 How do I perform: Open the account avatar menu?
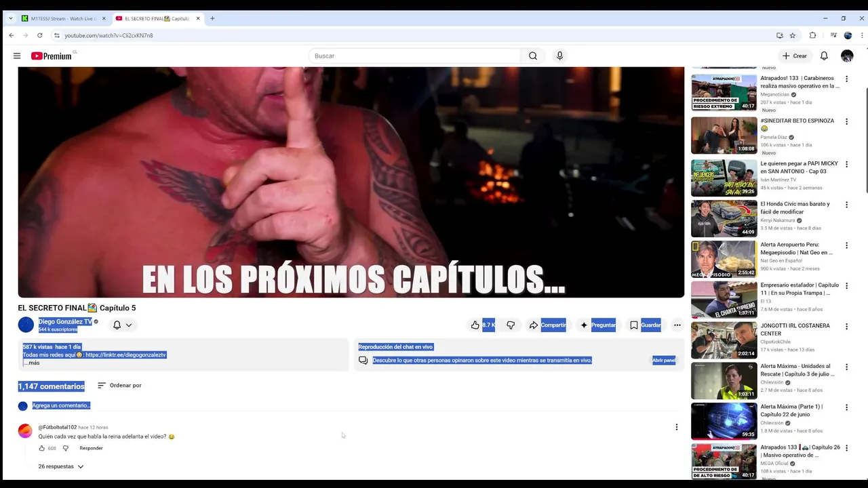[x=847, y=56]
